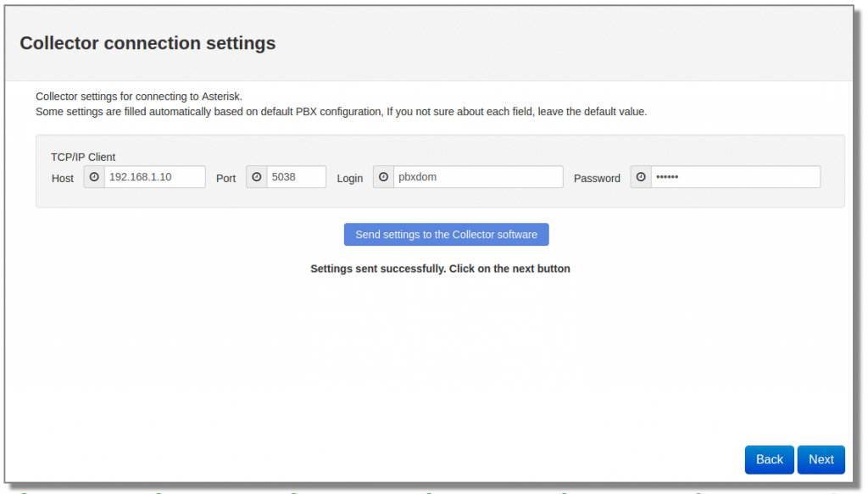The image size is (868, 494).
Task: Select the Login field showing pbxdom
Action: coord(475,177)
